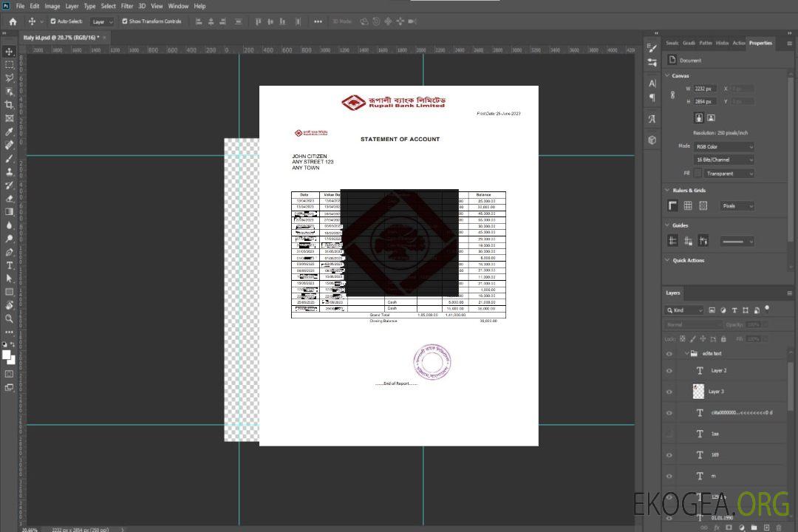This screenshot has width=798, height=532.
Task: Click the delete layer trash icon
Action: pos(779,528)
